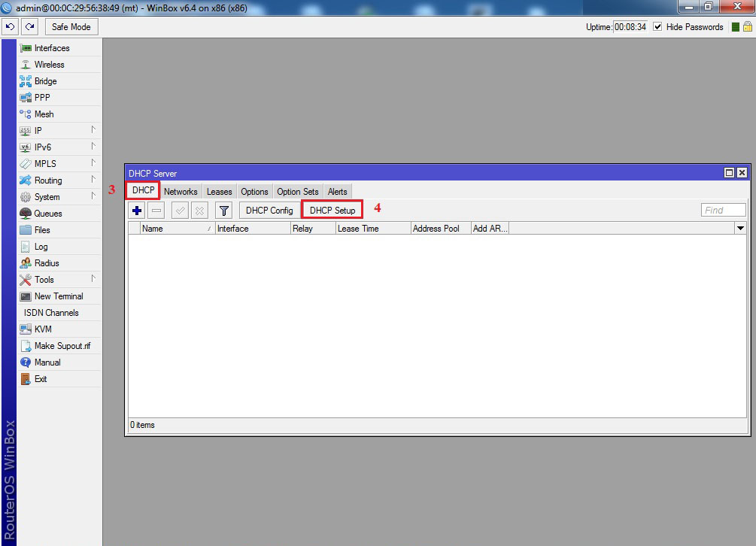The image size is (756, 546).
Task: Open the Queues menu item
Action: (48, 214)
